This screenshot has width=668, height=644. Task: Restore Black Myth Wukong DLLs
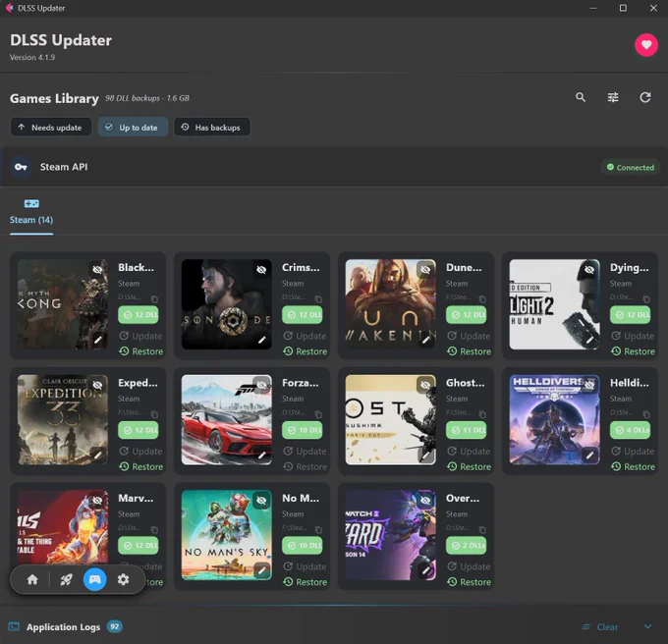(141, 351)
